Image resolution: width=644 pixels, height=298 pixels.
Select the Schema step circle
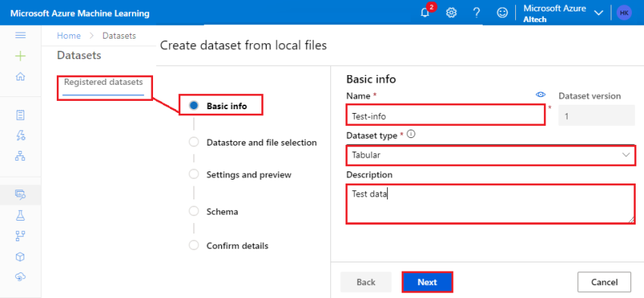tap(193, 212)
